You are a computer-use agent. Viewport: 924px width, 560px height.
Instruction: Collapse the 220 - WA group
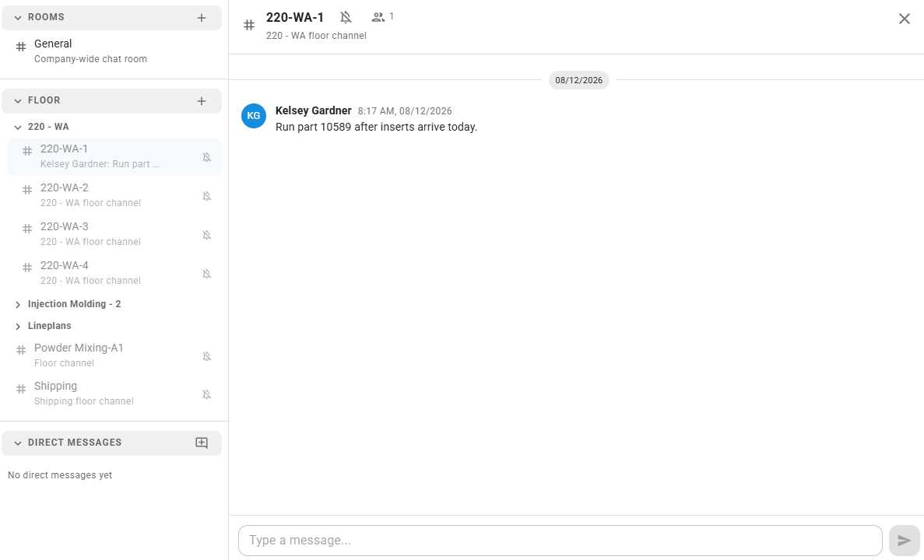(x=18, y=128)
